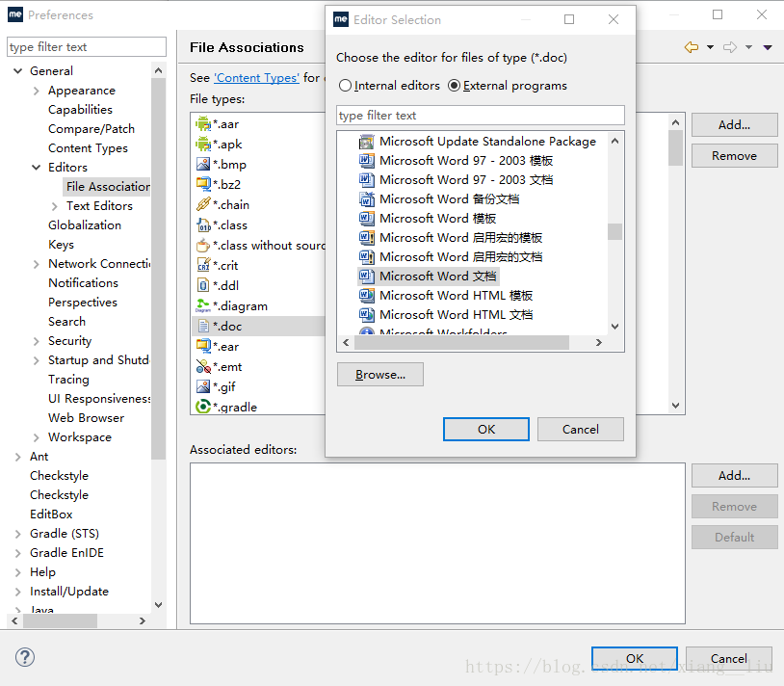Confirm Editor Selection with OK

[486, 430]
